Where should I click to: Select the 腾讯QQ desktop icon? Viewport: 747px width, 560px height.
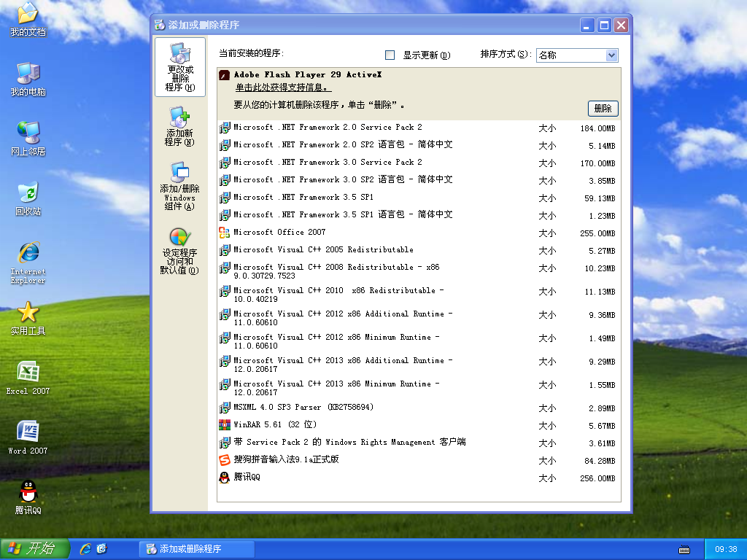[x=28, y=497]
